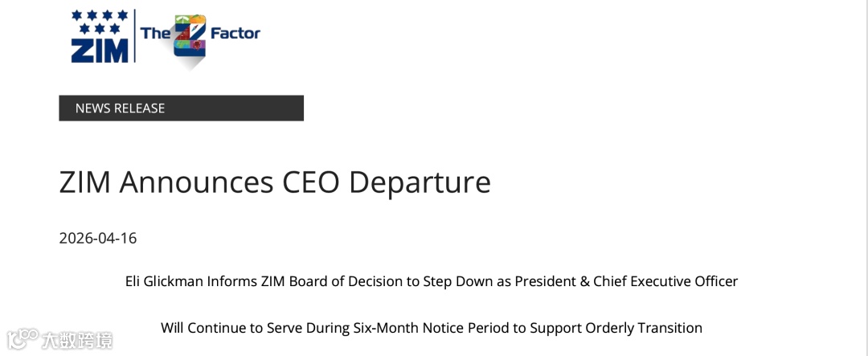Viewport: 868px width, 356px height.
Task: Click the headline ZIM Announces CEO Departure
Action: click(275, 182)
